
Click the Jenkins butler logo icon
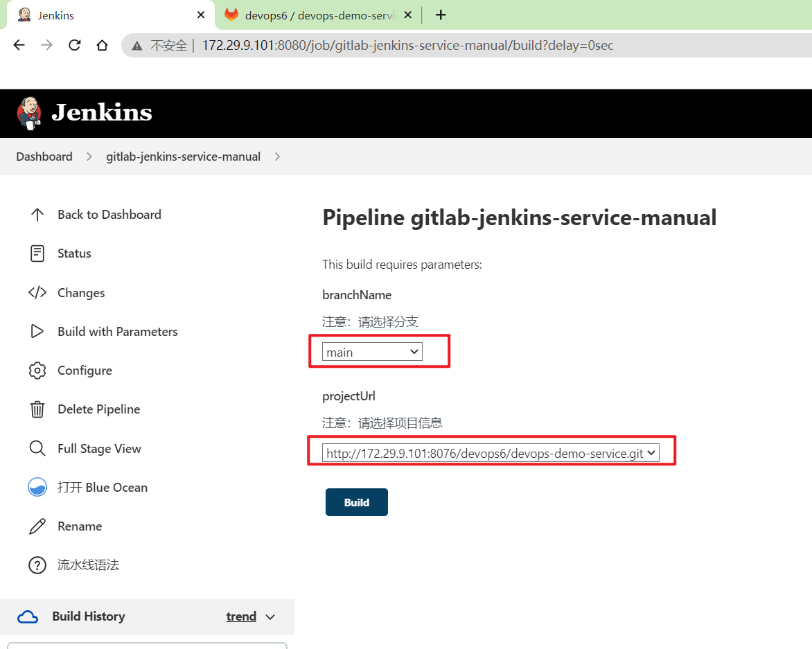pyautogui.click(x=29, y=113)
